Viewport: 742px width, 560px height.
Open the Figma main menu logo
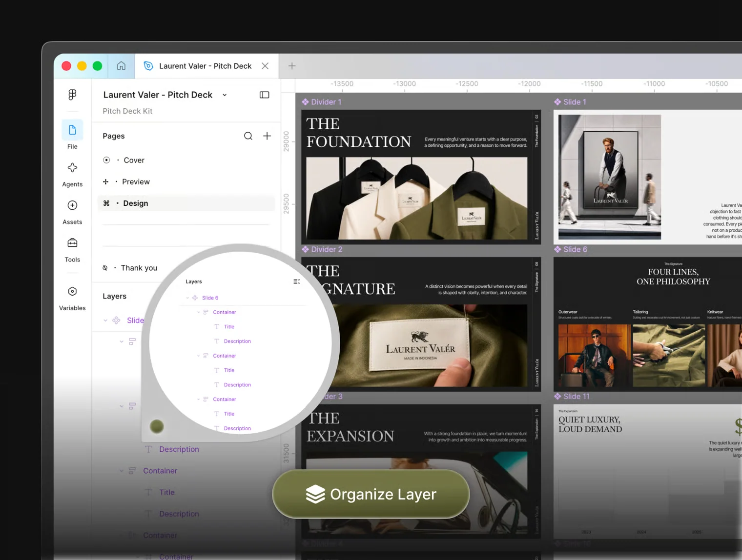click(x=72, y=95)
